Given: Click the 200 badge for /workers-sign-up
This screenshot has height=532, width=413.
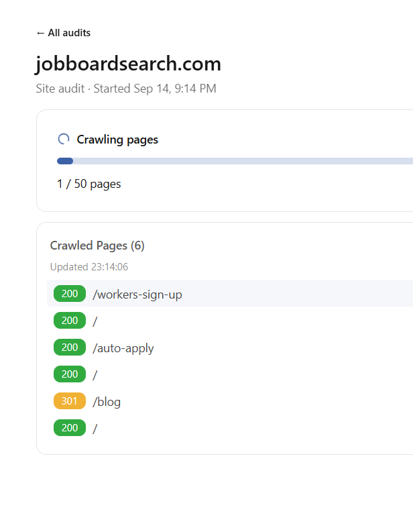Looking at the screenshot, I should [70, 293].
